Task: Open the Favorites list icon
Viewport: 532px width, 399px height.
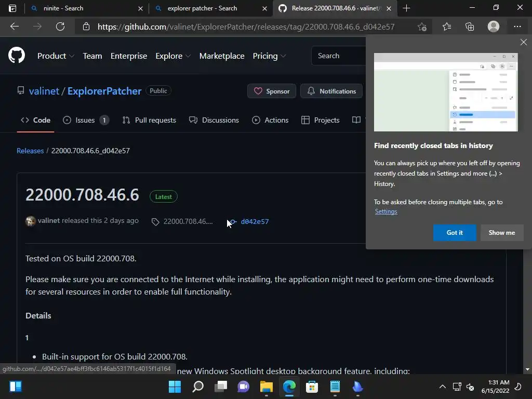Action: 447,26
